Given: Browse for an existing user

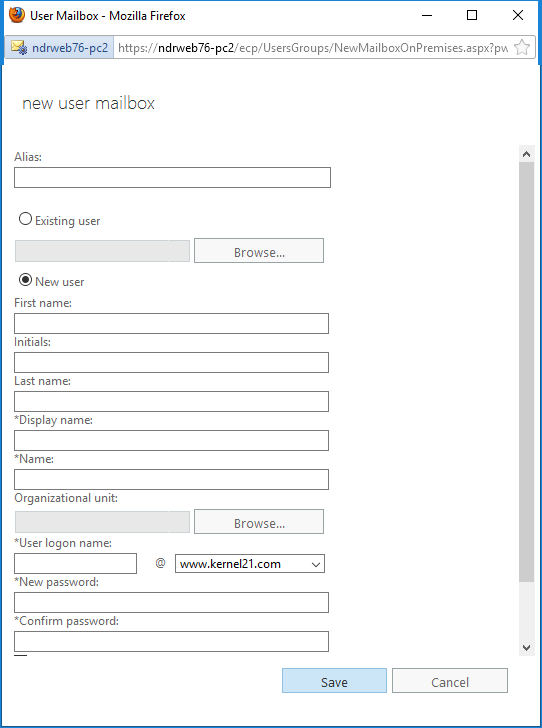Looking at the screenshot, I should click(259, 251).
